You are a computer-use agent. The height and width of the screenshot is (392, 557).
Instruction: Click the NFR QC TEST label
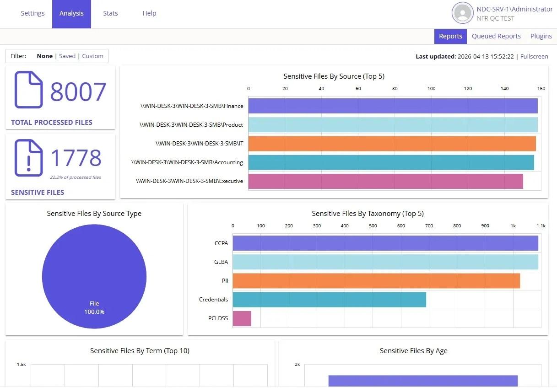(495, 19)
